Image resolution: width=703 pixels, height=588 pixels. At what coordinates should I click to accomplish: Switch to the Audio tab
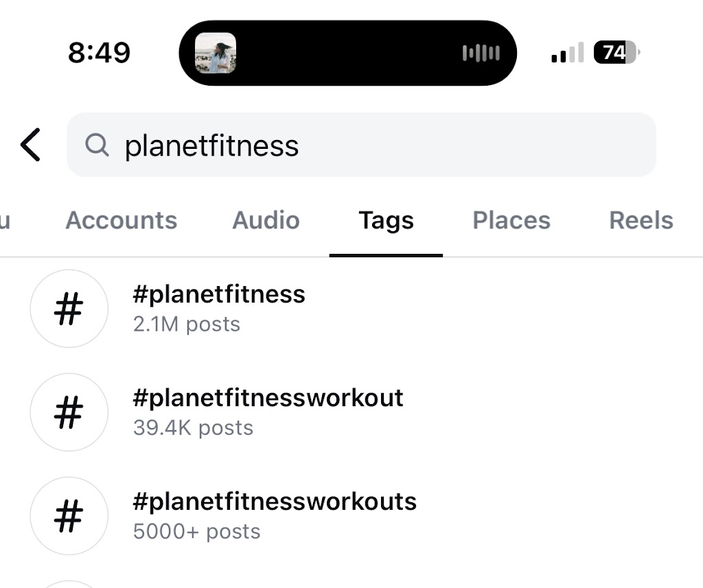click(x=266, y=220)
